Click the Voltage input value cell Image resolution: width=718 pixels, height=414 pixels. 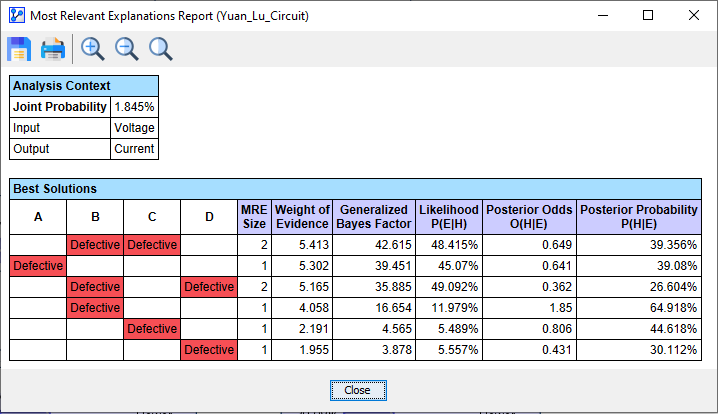click(134, 128)
